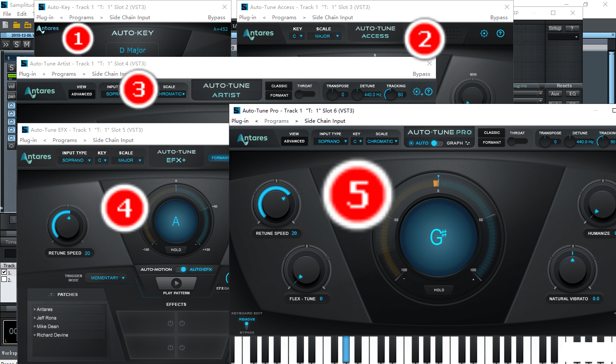Click Setup button in Samplitude panel

click(x=555, y=28)
